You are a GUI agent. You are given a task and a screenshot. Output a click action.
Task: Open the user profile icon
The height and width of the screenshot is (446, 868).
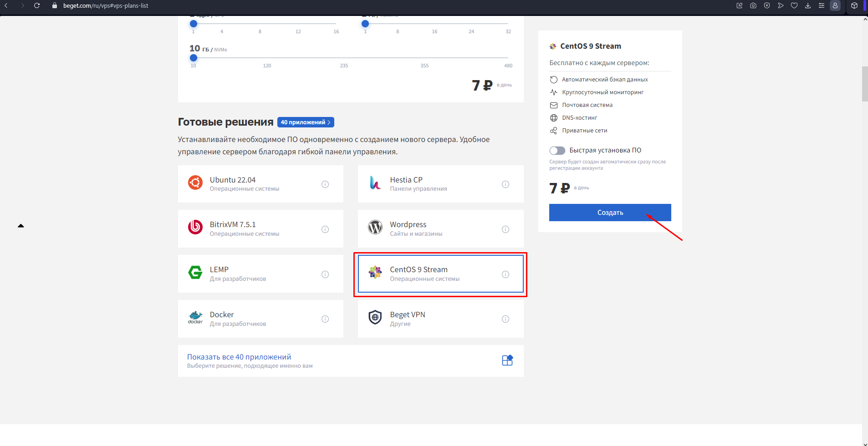point(835,5)
